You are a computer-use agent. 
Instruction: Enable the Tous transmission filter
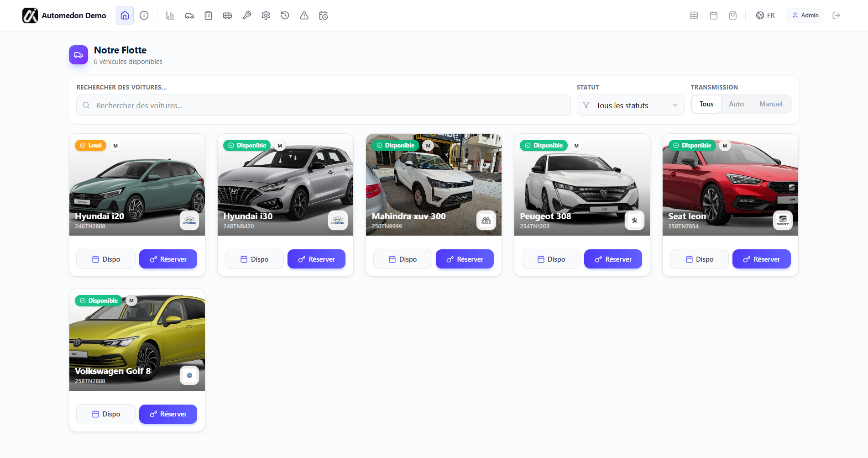706,104
